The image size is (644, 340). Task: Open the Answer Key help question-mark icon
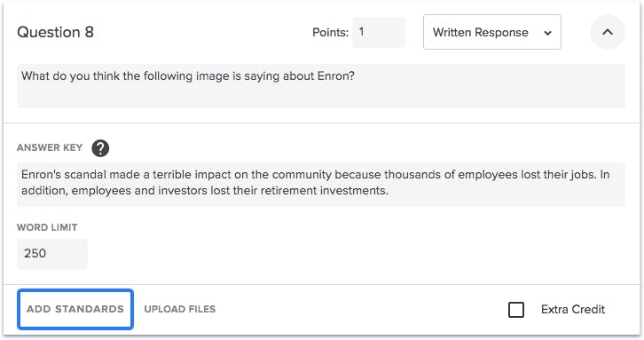point(100,148)
